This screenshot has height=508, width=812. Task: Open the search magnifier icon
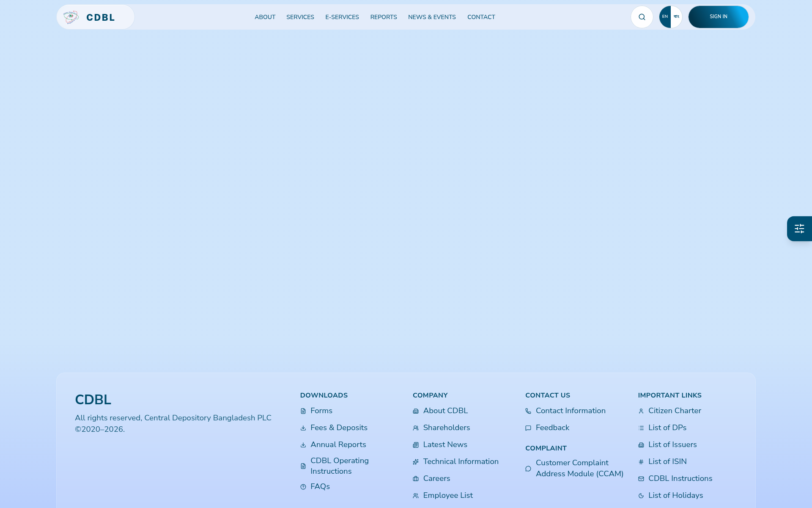pyautogui.click(x=642, y=17)
